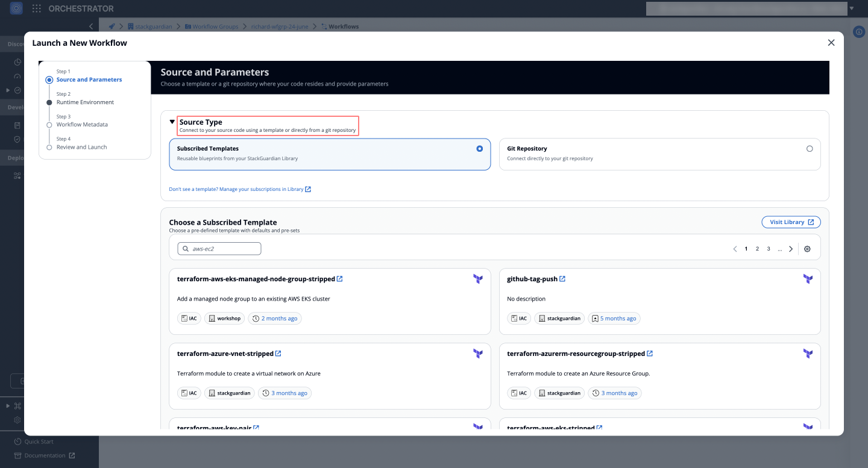Select page 3 of templates
The image size is (868, 468).
[x=769, y=249]
